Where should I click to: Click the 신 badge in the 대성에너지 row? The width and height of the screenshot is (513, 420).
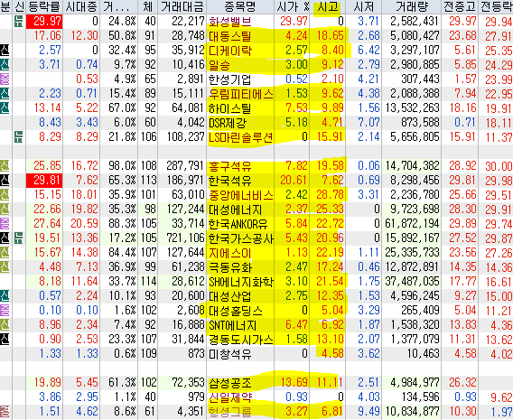[x=5, y=209]
